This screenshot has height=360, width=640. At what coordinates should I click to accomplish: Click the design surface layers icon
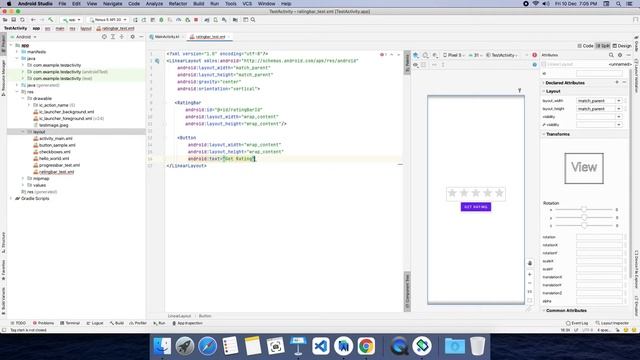(x=416, y=55)
